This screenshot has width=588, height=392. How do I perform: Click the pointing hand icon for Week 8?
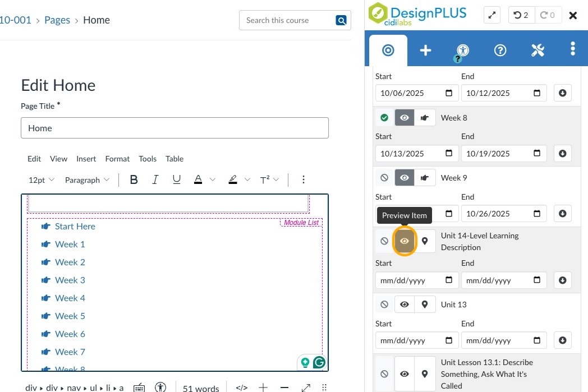[425, 118]
